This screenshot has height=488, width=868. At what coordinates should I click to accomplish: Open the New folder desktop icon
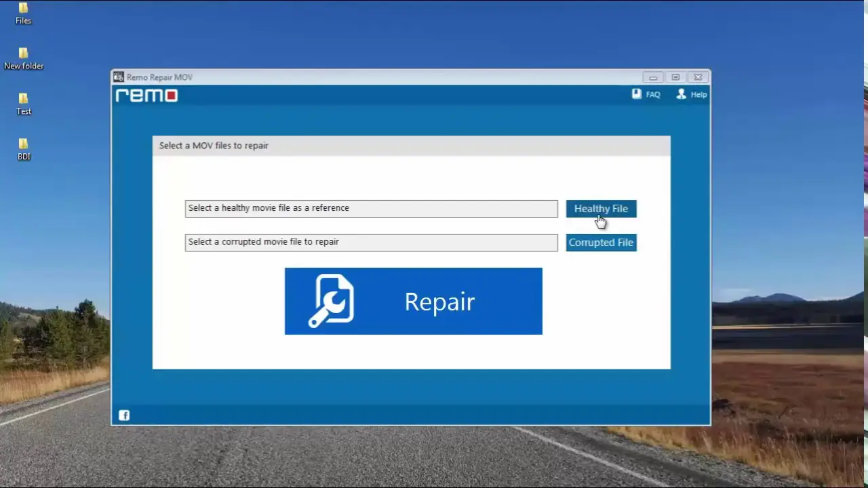tap(24, 58)
